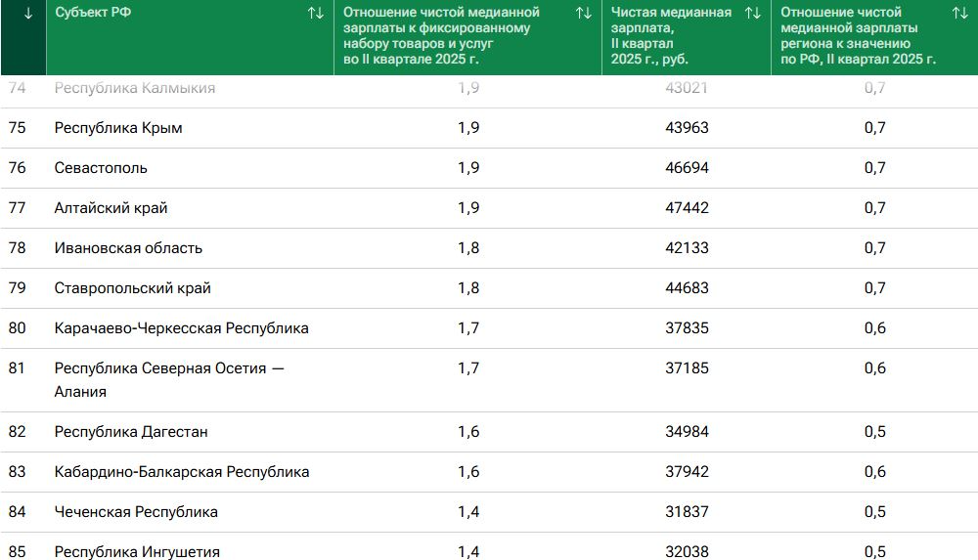
Task: Select the Ставропольский край region name
Action: click(133, 288)
